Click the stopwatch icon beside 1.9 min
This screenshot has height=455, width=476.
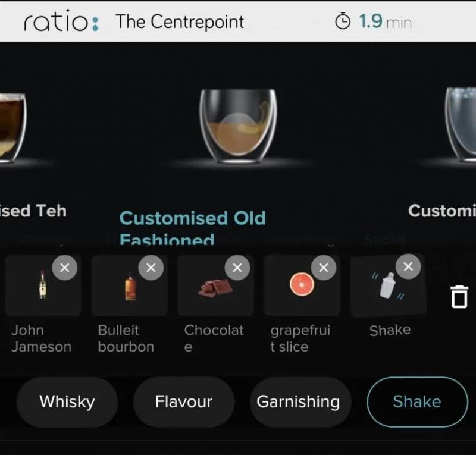[343, 21]
